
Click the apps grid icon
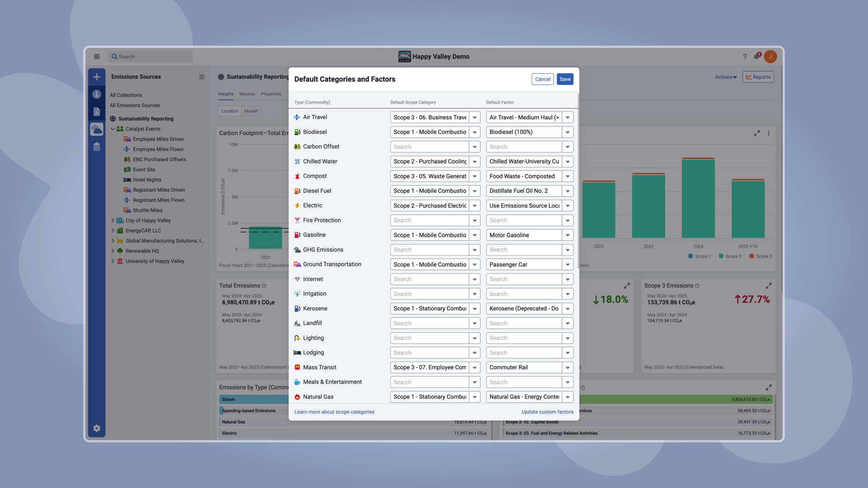[x=97, y=56]
